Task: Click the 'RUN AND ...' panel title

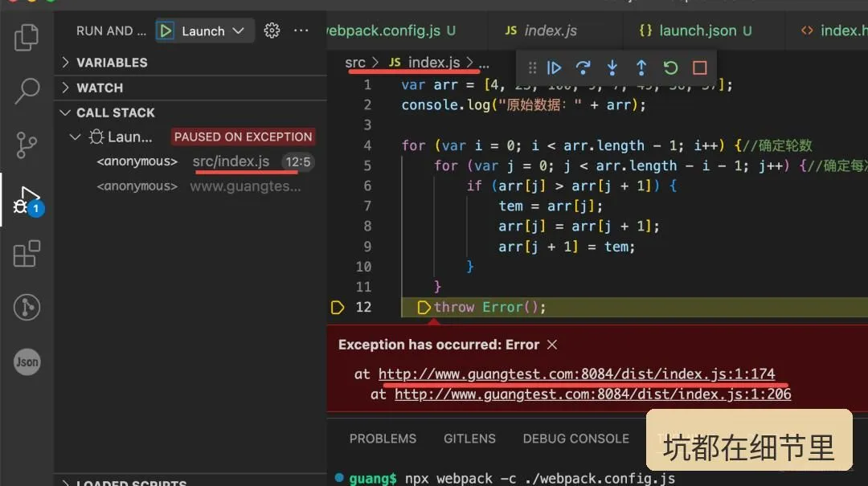Action: tap(111, 31)
